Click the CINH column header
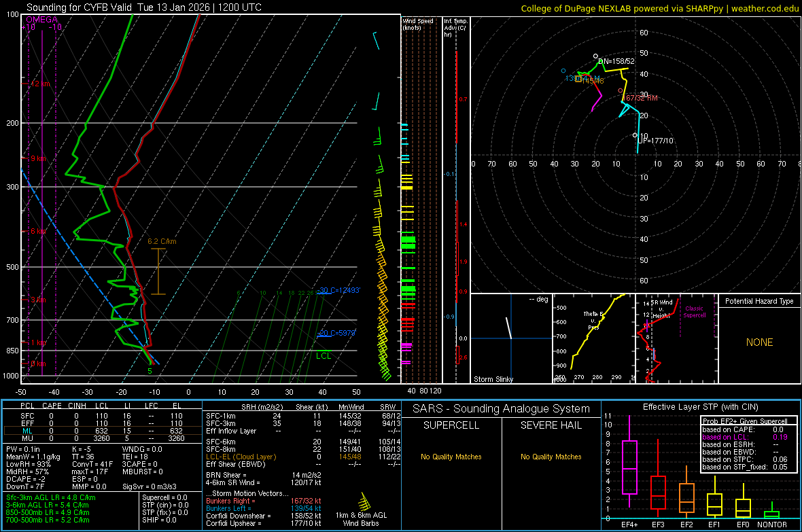The height and width of the screenshot is (532, 802). (77, 406)
